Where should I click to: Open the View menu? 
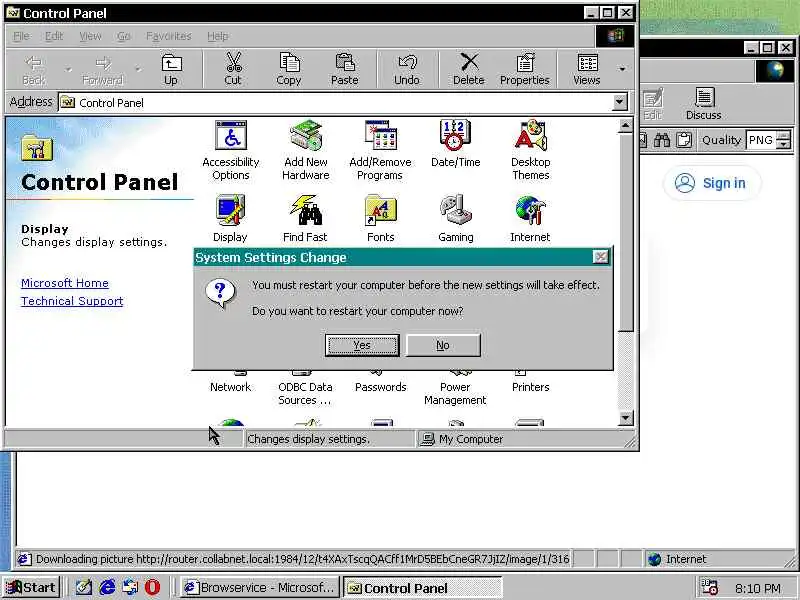pyautogui.click(x=90, y=36)
